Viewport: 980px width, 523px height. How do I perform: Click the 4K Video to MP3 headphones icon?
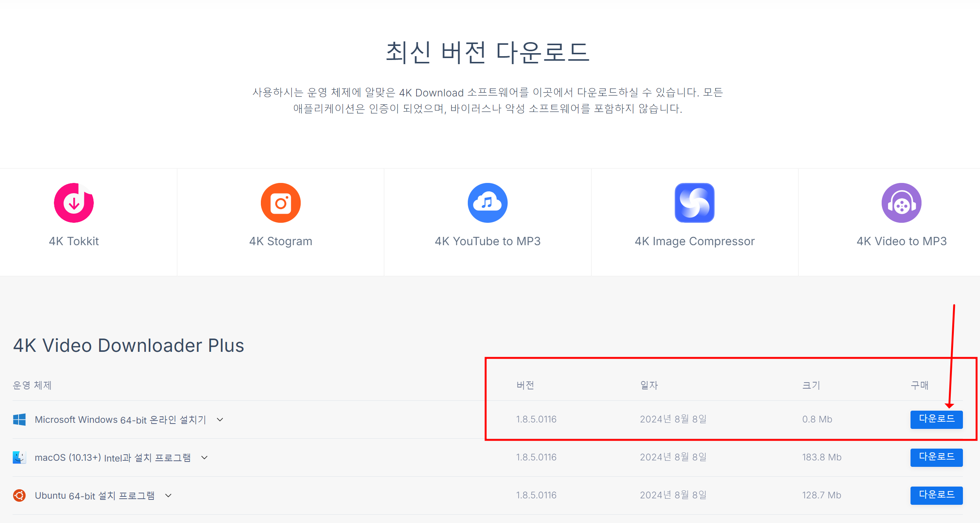tap(901, 203)
